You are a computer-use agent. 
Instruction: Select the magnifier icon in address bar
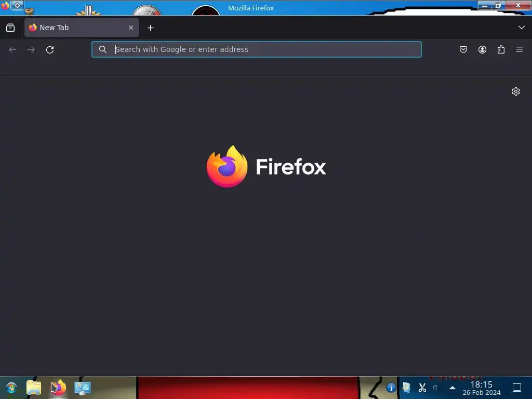tap(103, 49)
